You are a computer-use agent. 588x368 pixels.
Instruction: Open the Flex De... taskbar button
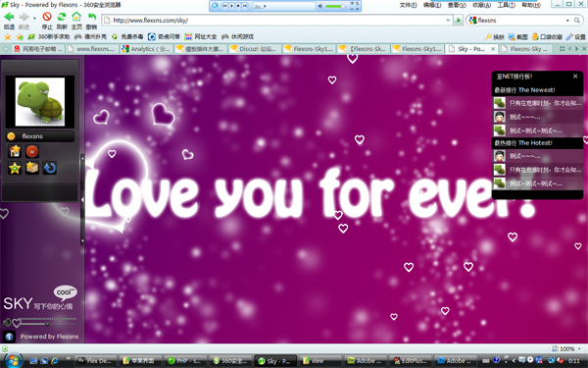[96, 361]
